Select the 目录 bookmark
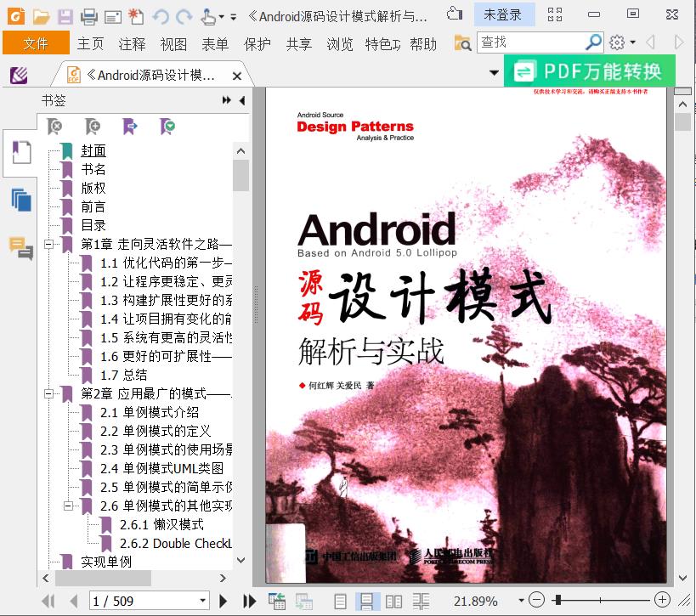 (x=93, y=225)
